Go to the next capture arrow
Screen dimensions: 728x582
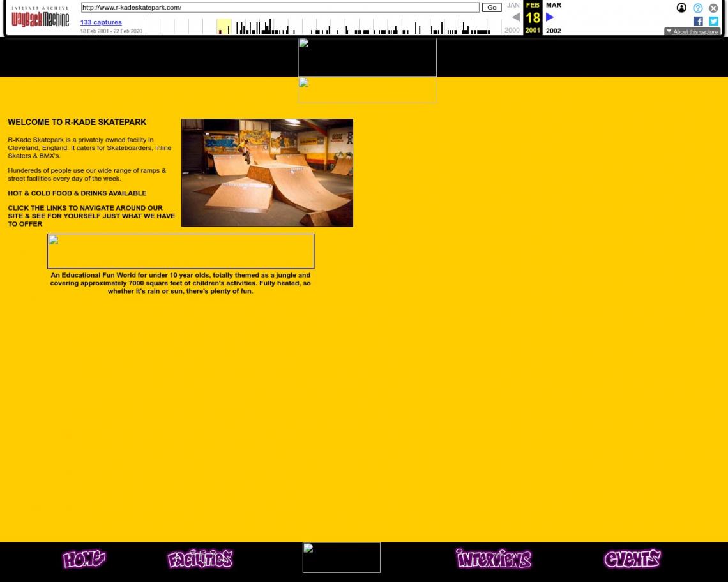coord(550,17)
